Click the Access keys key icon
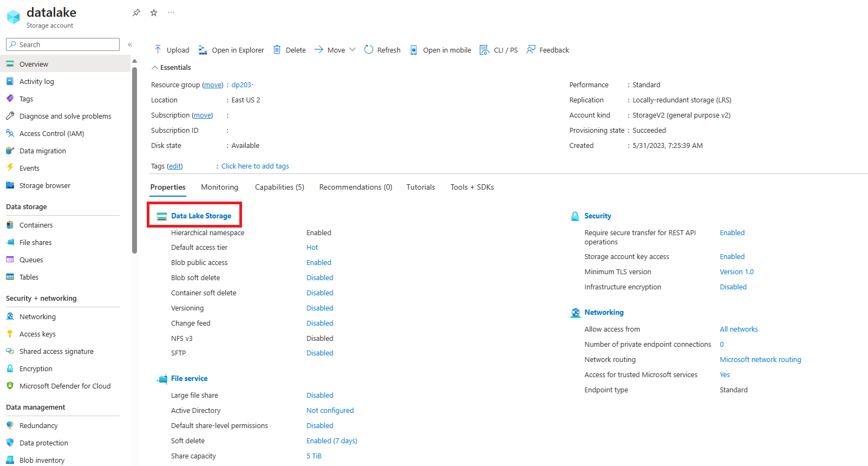The image size is (868, 466). (x=10, y=334)
